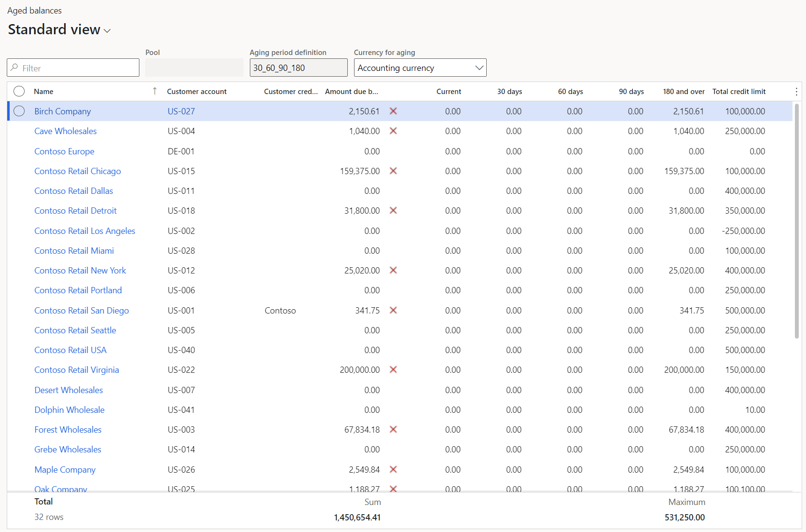Open the Contoso Retail Seattle customer link

point(75,330)
